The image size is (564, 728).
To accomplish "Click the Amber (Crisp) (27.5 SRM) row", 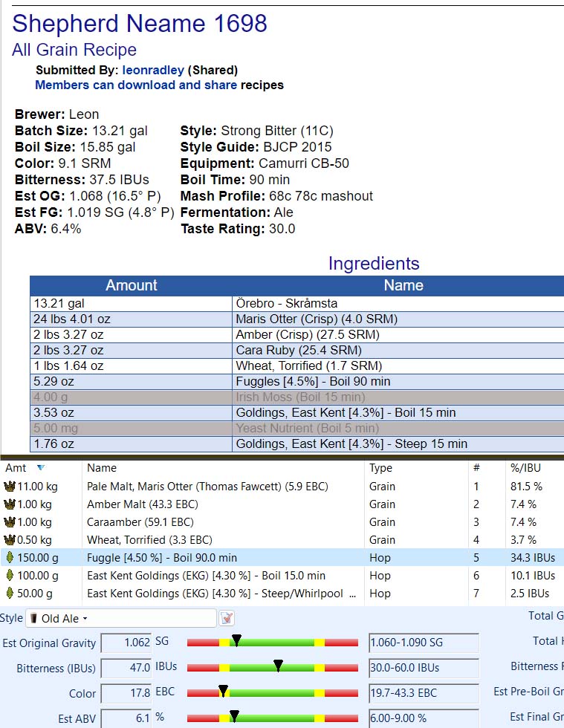I will (297, 335).
